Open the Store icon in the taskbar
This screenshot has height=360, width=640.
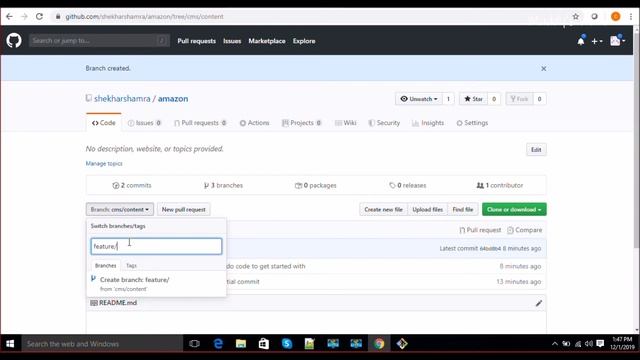pyautogui.click(x=264, y=344)
